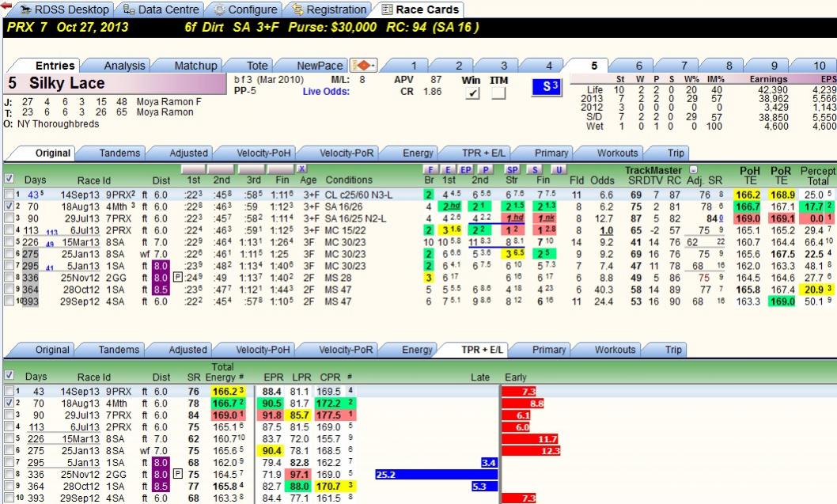This screenshot has height=504, width=837.
Task: Click the P marker icon in the 25Nov12 upper row
Action: tap(178, 278)
